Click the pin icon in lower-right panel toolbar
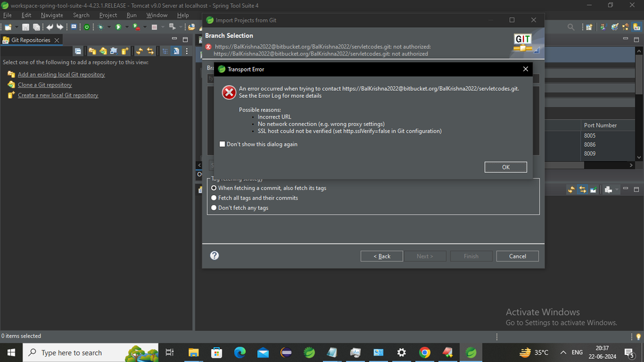Screen dimensions: 644x362 tap(593, 189)
